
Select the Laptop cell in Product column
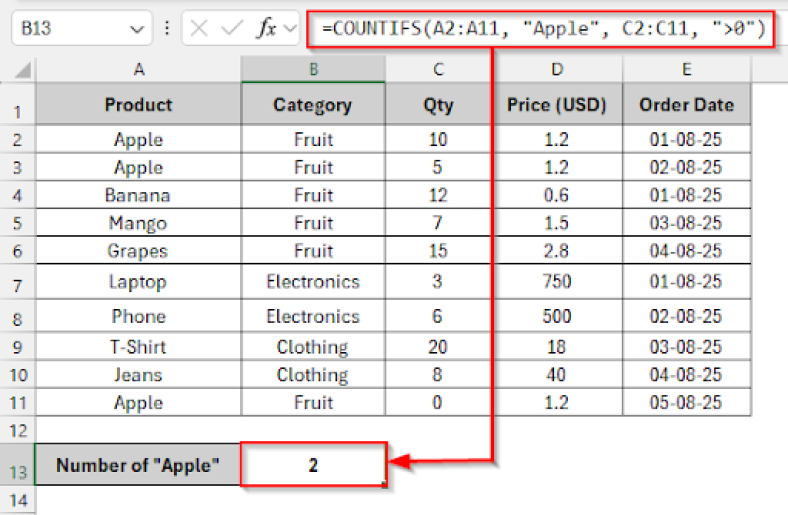[x=138, y=282]
